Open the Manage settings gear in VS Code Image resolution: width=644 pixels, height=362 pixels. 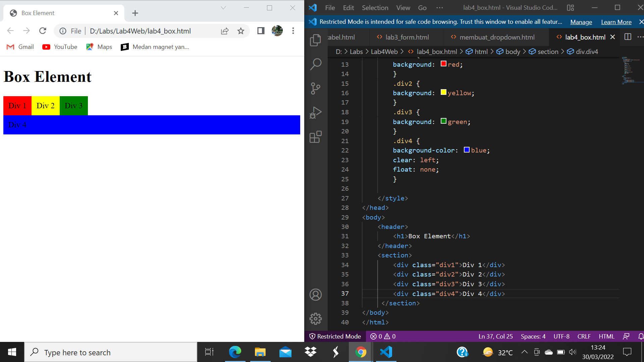pyautogui.click(x=316, y=319)
